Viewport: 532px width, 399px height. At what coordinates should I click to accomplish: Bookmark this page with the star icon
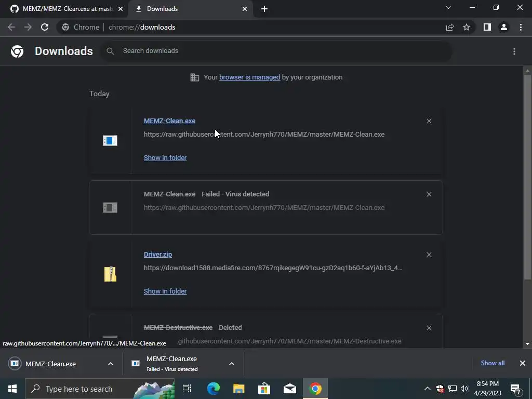coord(467,27)
